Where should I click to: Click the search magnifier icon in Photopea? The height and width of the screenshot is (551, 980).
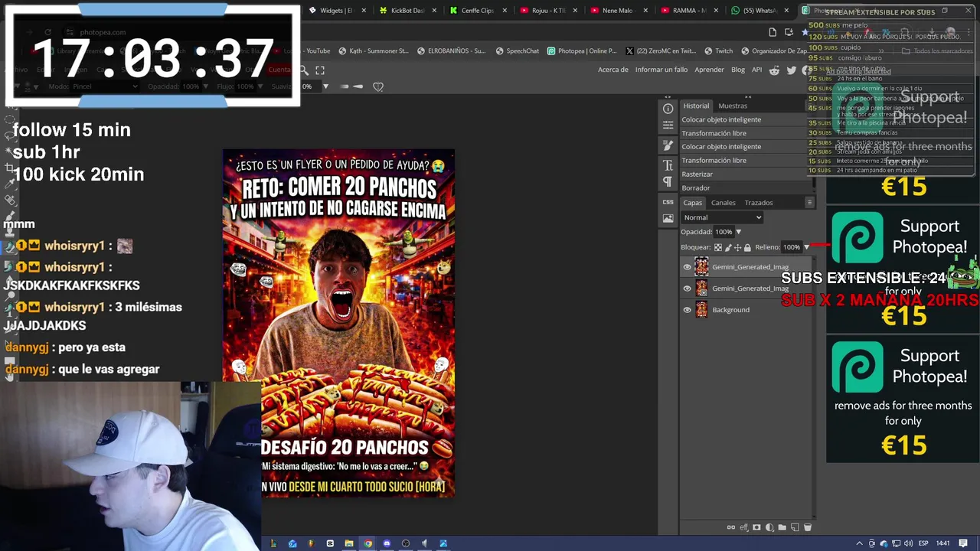tap(304, 70)
